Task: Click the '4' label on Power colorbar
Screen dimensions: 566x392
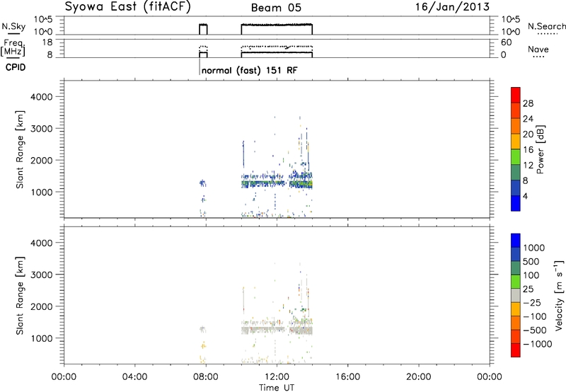Action: [x=526, y=196]
